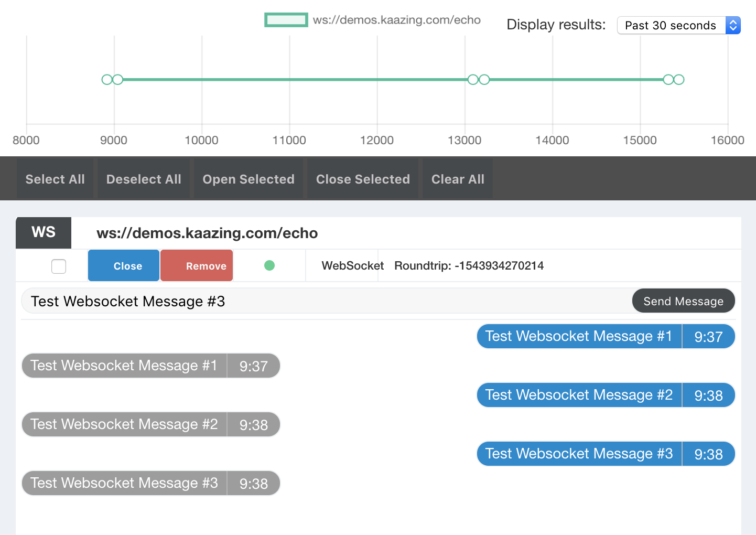
Task: Click the red Remove button
Action: (x=197, y=265)
